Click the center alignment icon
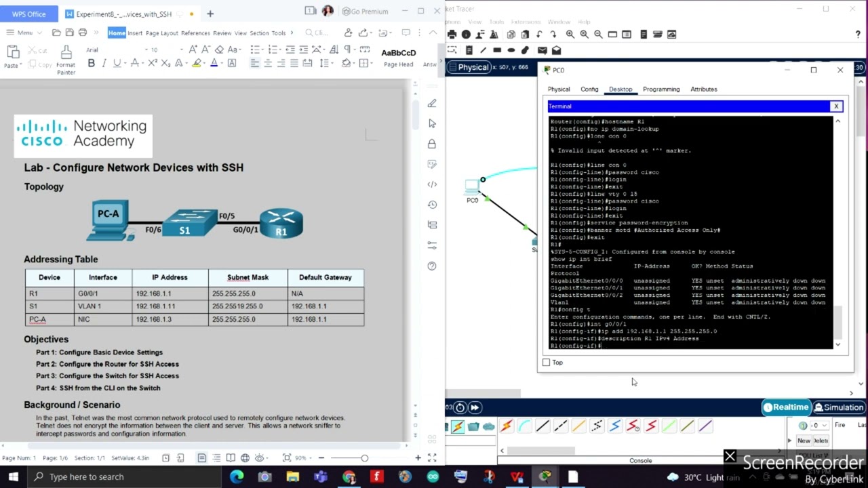Image resolution: width=868 pixels, height=488 pixels. pos(268,63)
